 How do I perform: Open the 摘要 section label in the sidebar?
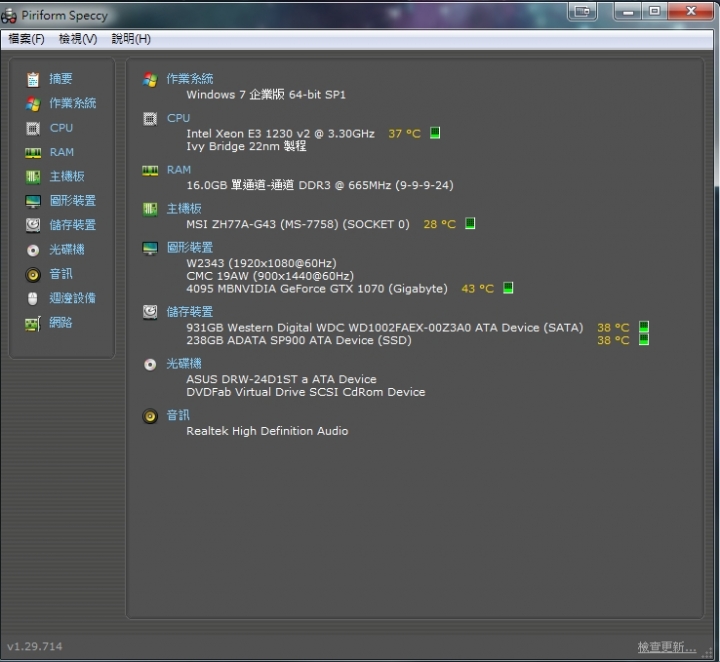61,79
